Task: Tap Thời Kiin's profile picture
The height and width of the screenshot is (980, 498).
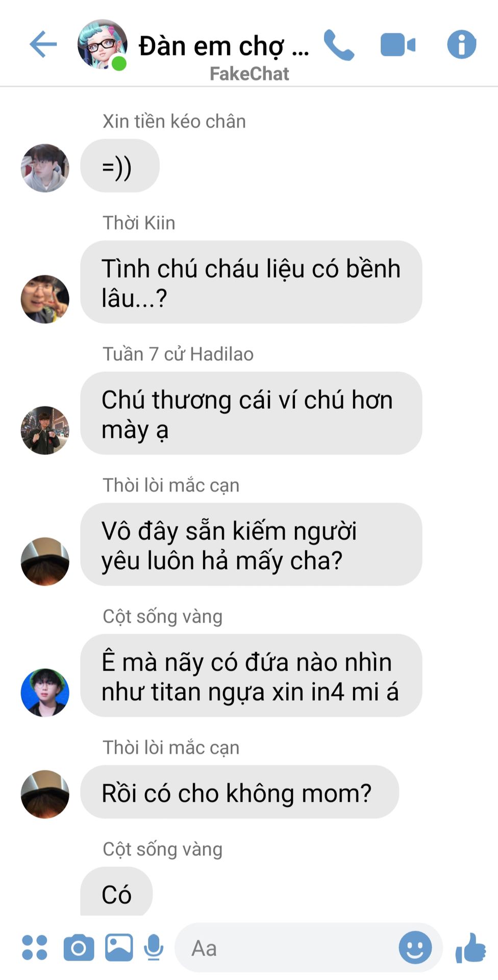Action: point(45,299)
